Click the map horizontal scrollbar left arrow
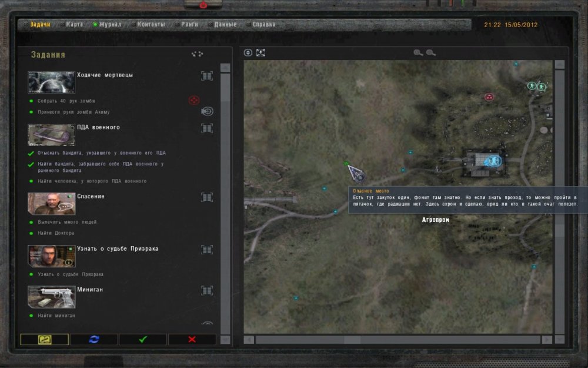 tap(249, 340)
